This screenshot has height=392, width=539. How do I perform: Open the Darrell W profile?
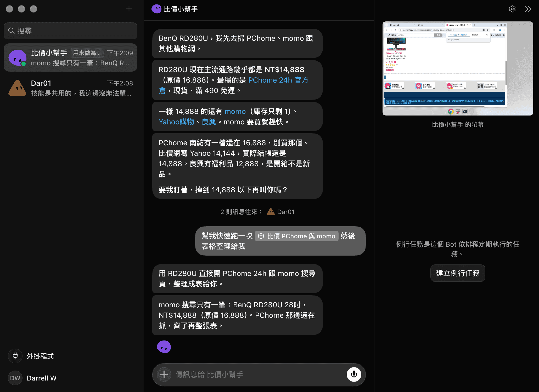(x=32, y=378)
